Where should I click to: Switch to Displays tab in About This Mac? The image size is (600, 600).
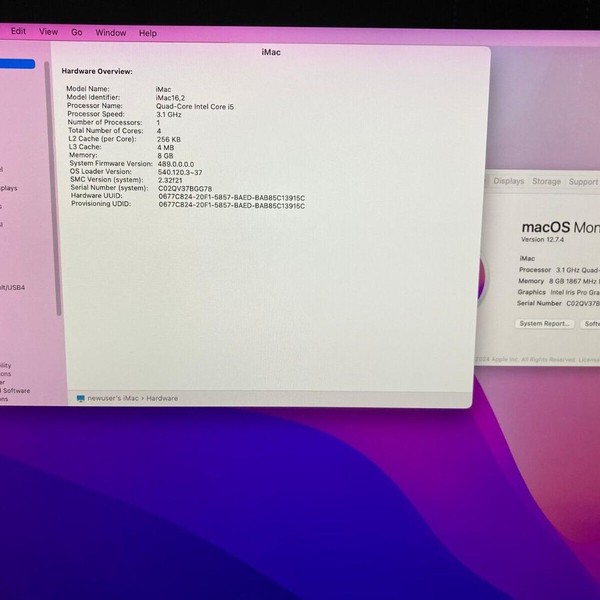(509, 181)
